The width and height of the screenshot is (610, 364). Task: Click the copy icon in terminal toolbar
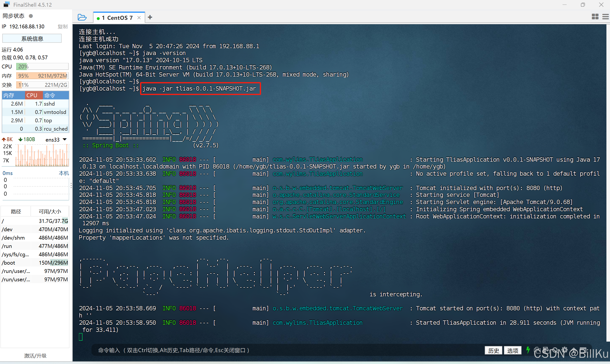537,350
